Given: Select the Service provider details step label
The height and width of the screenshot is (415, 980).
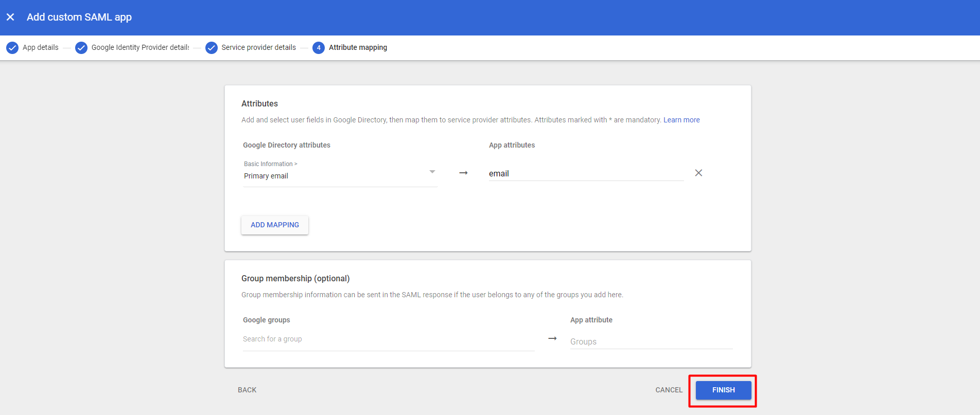Looking at the screenshot, I should (x=258, y=47).
